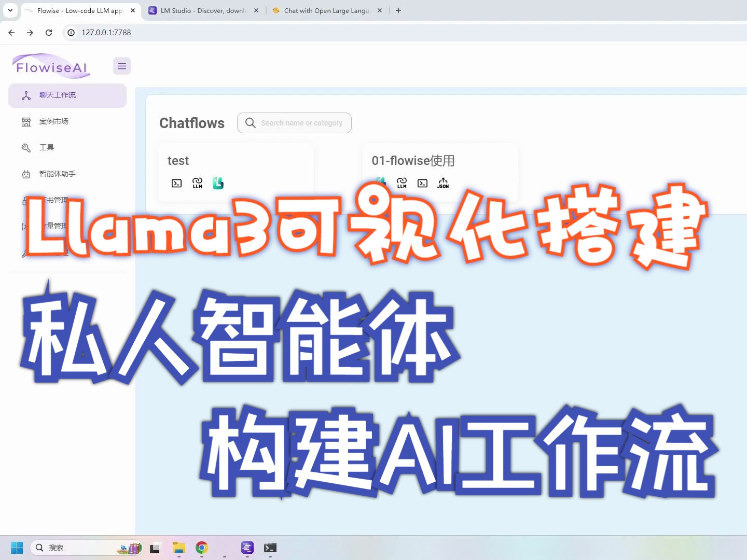
Task: Click the 工具 wrench icon
Action: point(26,148)
